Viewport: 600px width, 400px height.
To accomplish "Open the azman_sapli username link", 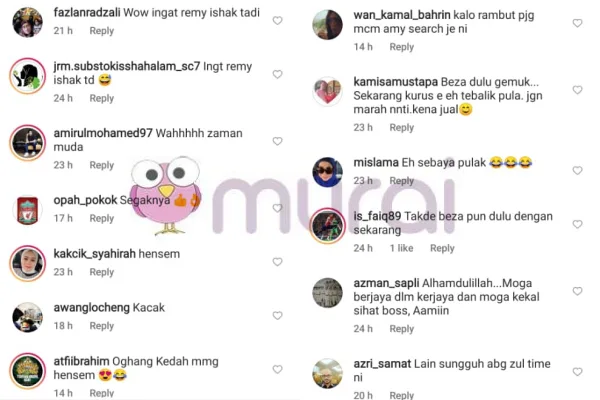I will 386,283.
